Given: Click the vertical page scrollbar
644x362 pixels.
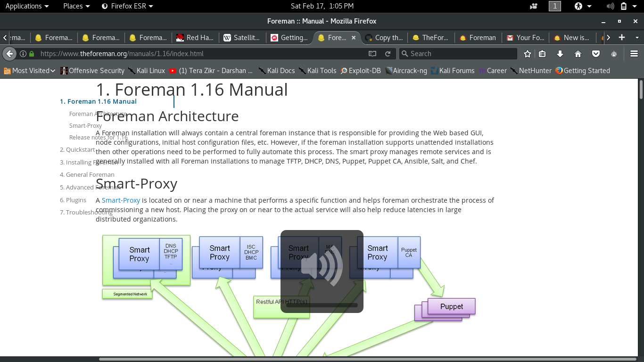Looking at the screenshot, I should [641, 90].
